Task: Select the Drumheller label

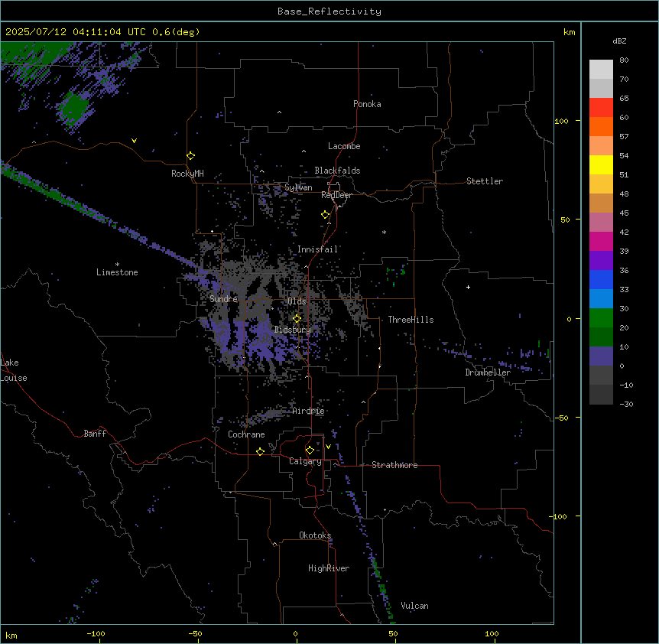Action: 488,372
